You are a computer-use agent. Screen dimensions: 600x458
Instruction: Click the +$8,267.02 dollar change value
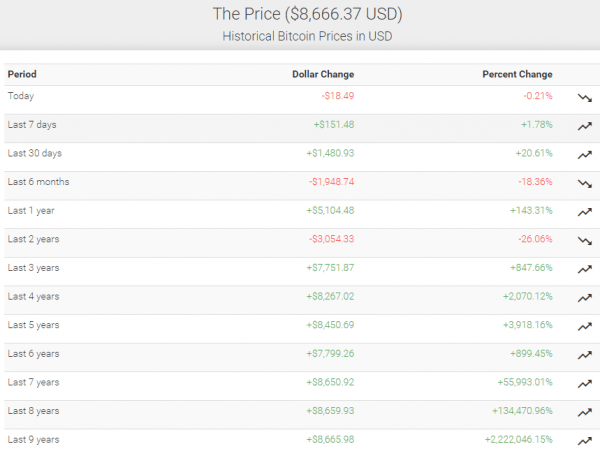click(x=330, y=297)
